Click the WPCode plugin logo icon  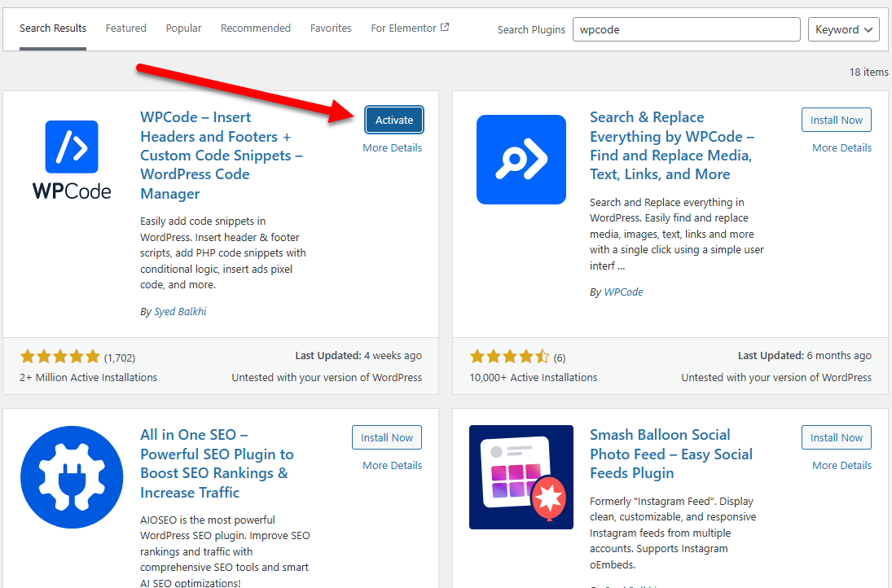pyautogui.click(x=72, y=160)
